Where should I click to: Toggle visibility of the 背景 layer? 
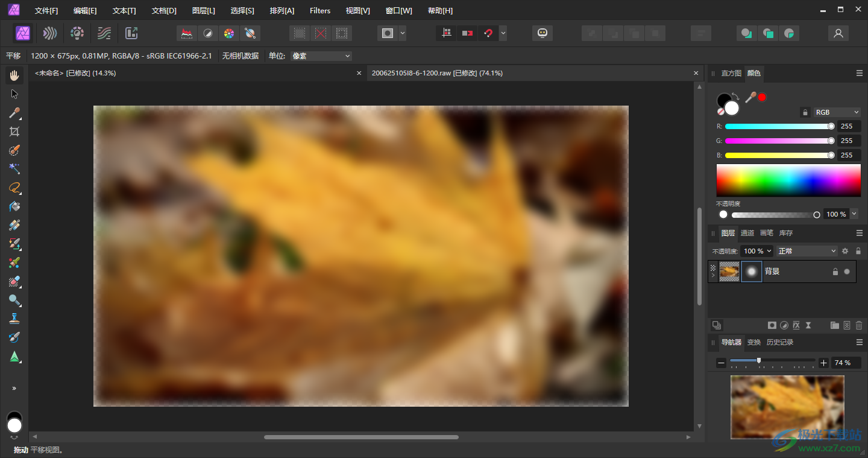(847, 272)
